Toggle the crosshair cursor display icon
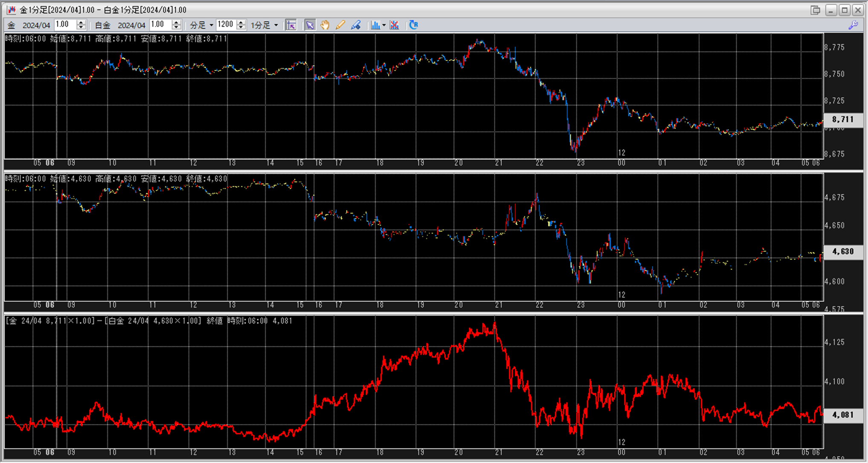This screenshot has height=463, width=868. [x=291, y=25]
